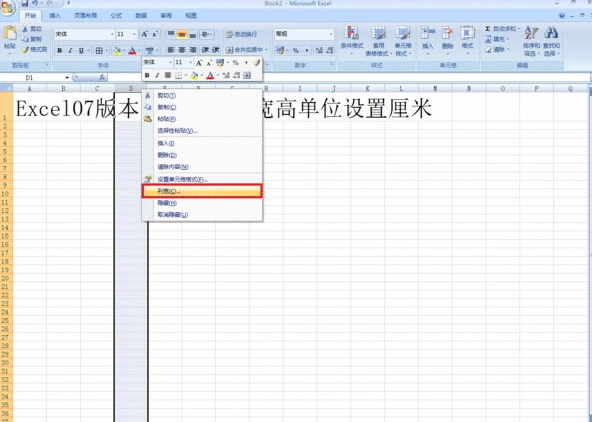The image size is (592, 422).
Task: Save the workbook from quick access toolbar
Action: tap(25, 3)
